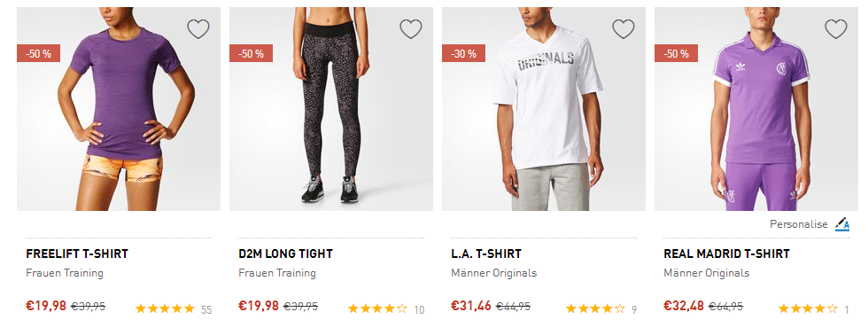View the D2M Long Tight product photo
This screenshot has height=320, width=868.
click(331, 108)
